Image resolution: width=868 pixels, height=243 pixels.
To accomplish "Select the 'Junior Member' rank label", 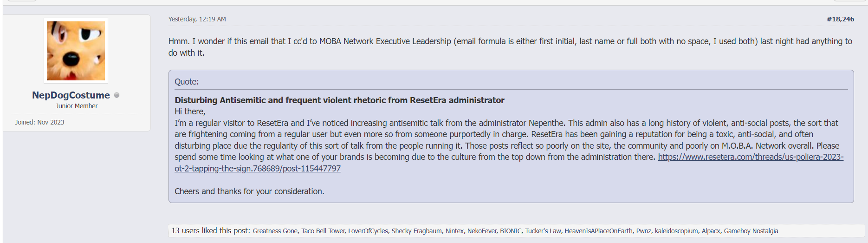I will tap(77, 106).
